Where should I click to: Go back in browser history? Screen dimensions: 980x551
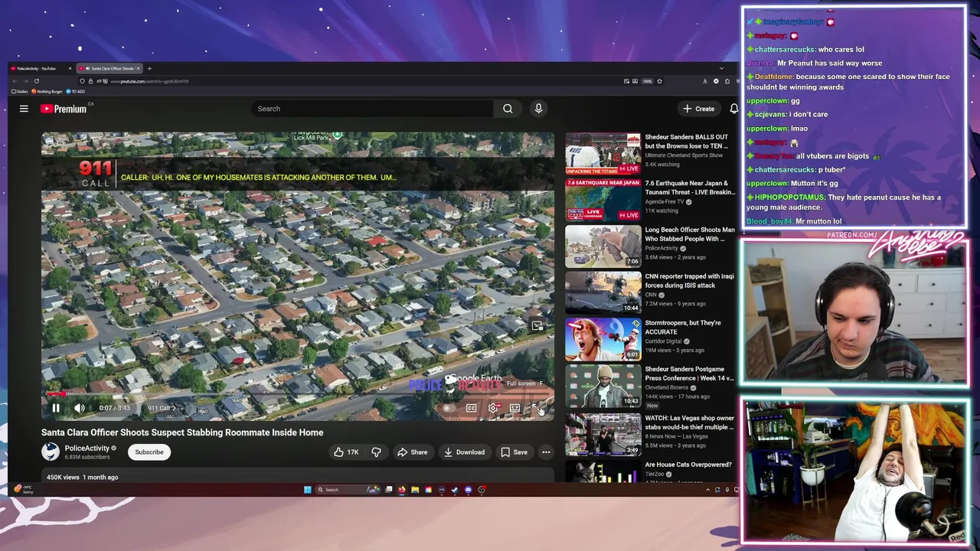(x=15, y=81)
